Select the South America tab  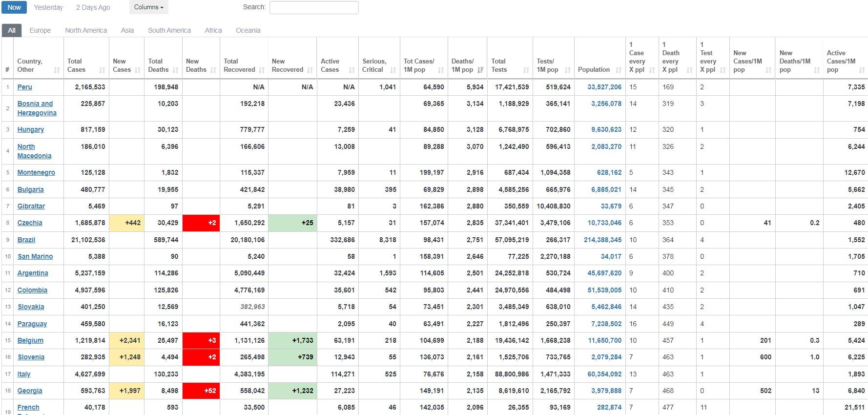[x=169, y=30]
